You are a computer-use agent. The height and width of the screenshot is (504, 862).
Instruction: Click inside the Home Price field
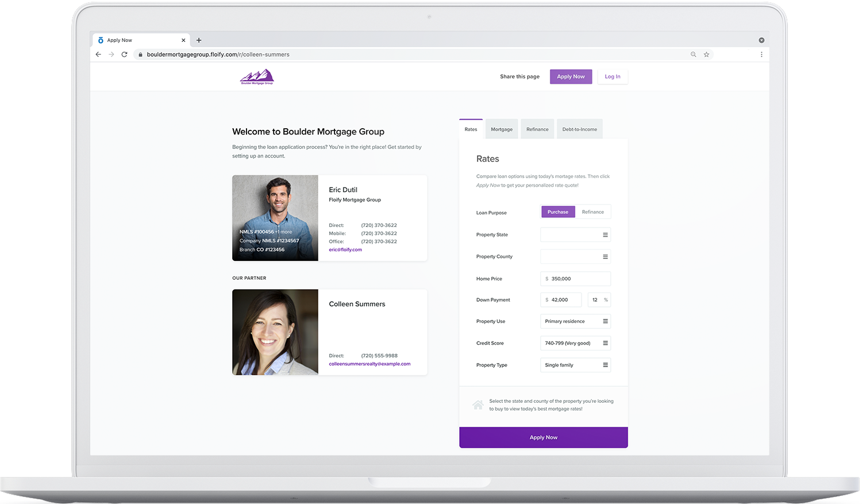click(x=575, y=279)
